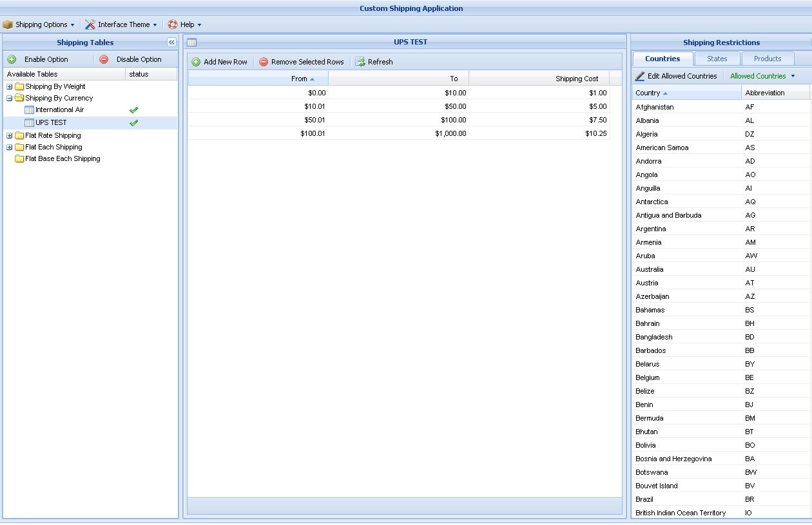Screen dimensions: 812x525
Task: Click the status column header
Action: [x=151, y=74]
